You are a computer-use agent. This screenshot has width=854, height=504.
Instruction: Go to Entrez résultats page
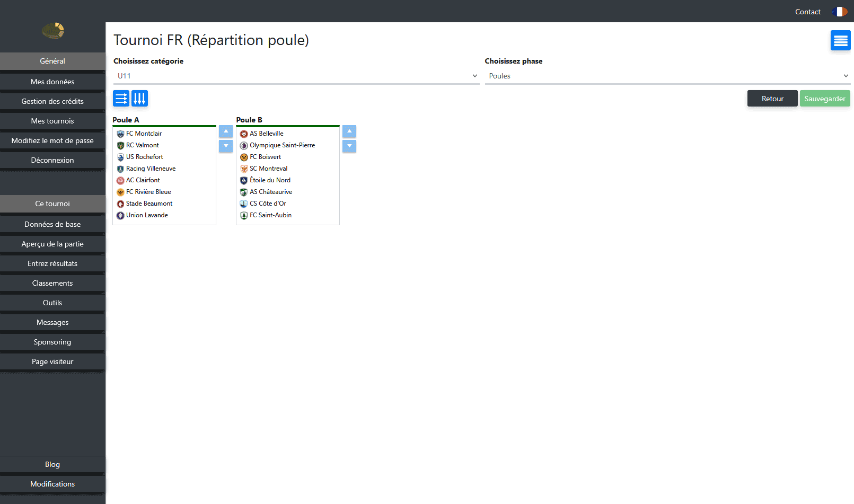pos(52,263)
